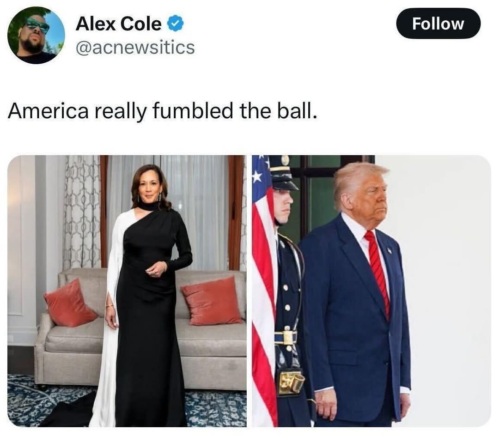Open the right photo of man in navy suit
Image resolution: width=499 pixels, height=448 pixels.
click(371, 291)
